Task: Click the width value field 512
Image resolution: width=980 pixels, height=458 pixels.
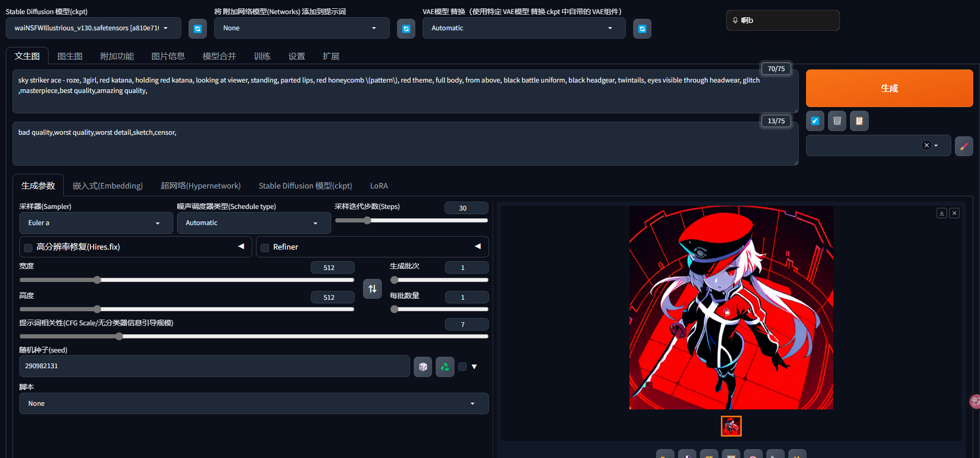Action: pyautogui.click(x=332, y=267)
